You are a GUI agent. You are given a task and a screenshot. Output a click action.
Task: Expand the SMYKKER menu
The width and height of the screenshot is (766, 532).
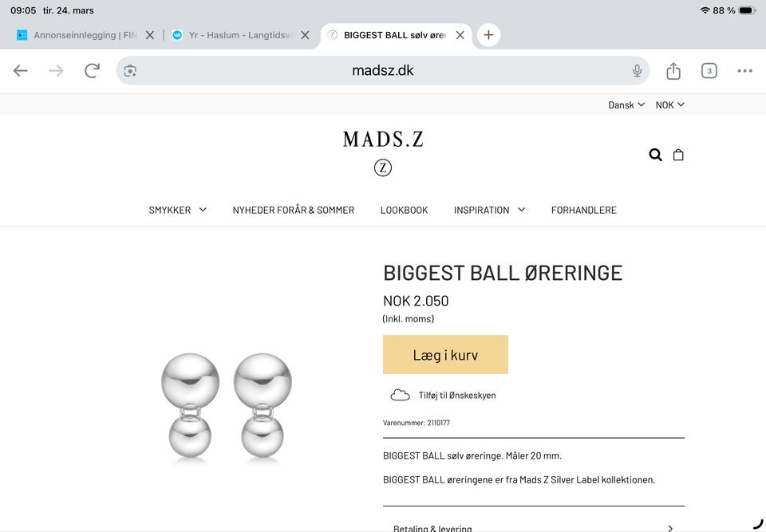click(177, 210)
